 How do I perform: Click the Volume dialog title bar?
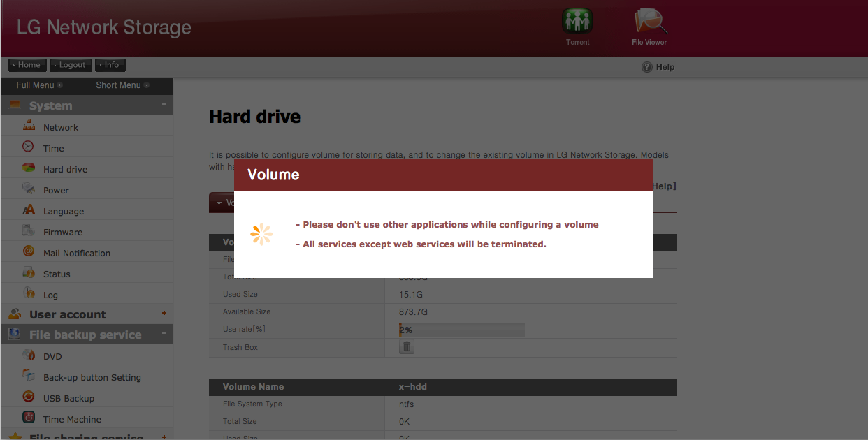point(444,175)
